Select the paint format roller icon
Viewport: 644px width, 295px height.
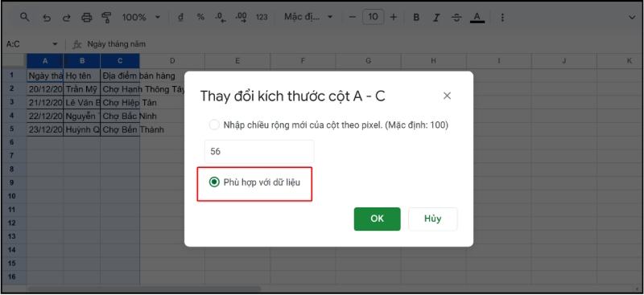(107, 18)
